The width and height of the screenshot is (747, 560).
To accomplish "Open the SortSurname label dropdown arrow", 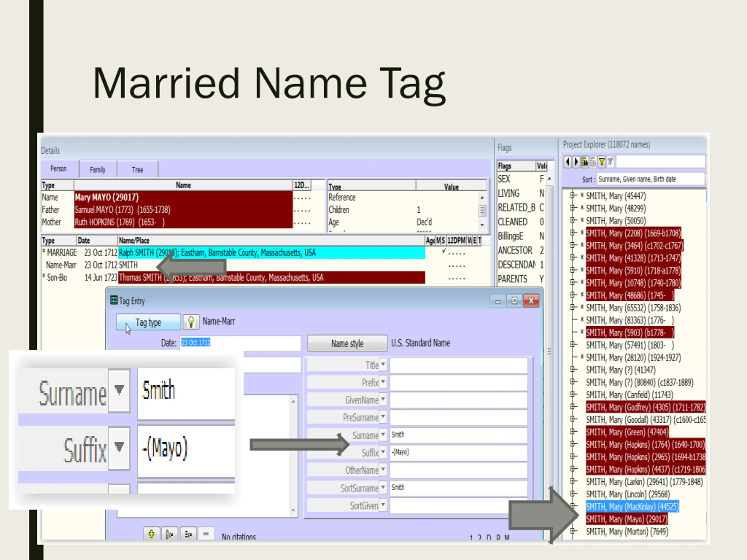I will [383, 487].
